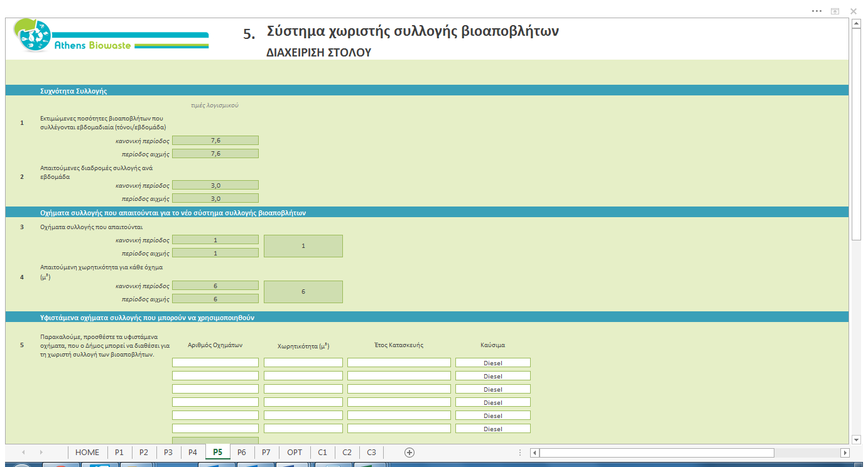The height and width of the screenshot is (467, 868).
Task: Click previous sheet navigation arrow
Action: coord(23,452)
